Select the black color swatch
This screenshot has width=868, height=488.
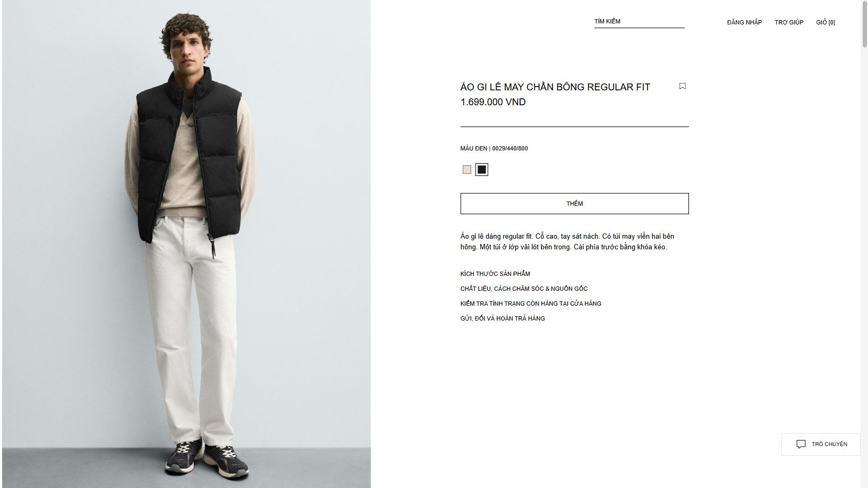[x=482, y=170]
